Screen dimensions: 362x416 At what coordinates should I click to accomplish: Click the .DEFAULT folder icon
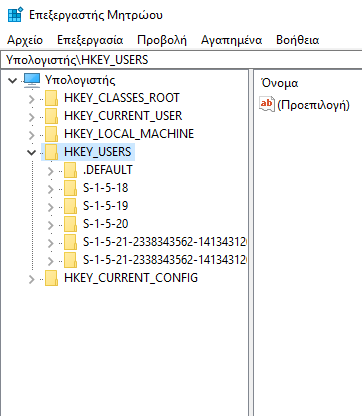click(70, 170)
